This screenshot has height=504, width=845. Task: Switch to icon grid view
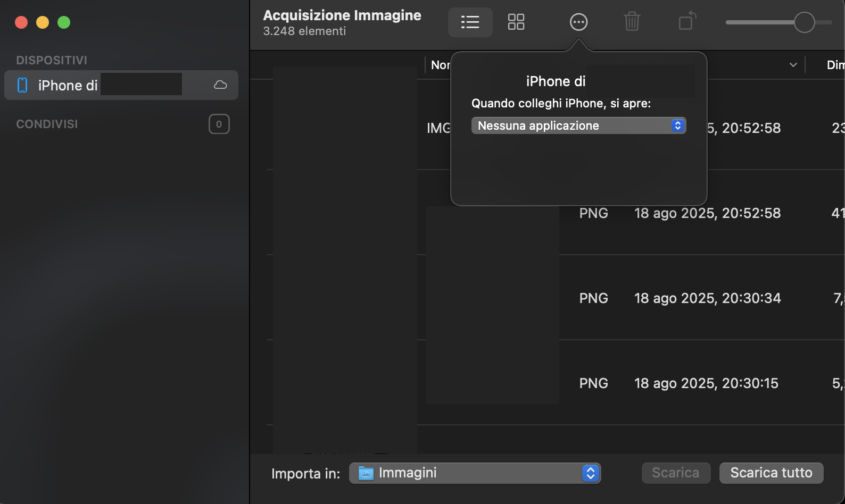(516, 22)
